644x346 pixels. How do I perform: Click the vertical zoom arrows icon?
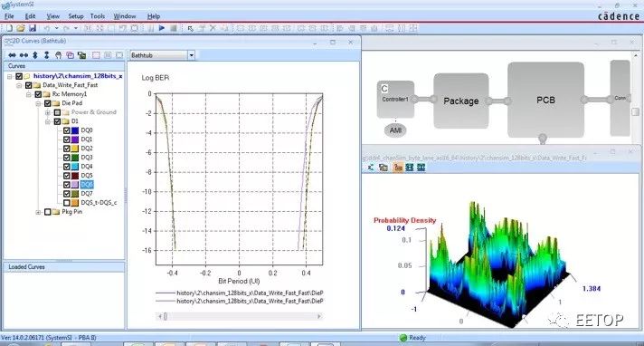point(35,55)
